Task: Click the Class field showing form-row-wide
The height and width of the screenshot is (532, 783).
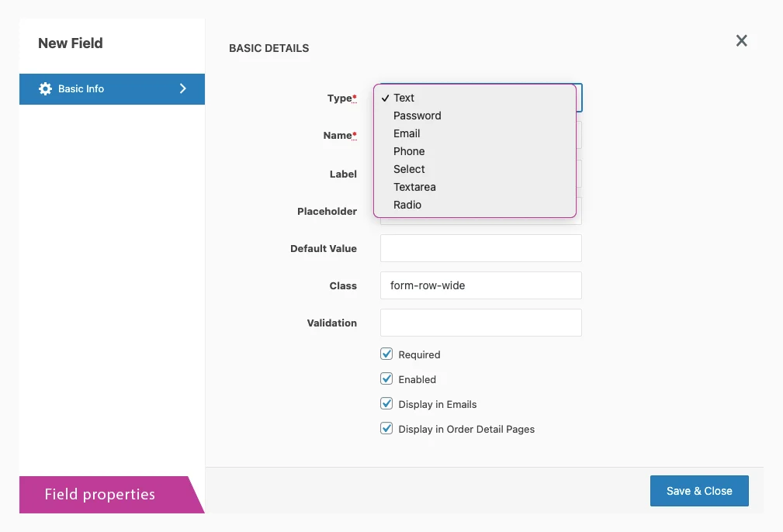Action: [480, 285]
